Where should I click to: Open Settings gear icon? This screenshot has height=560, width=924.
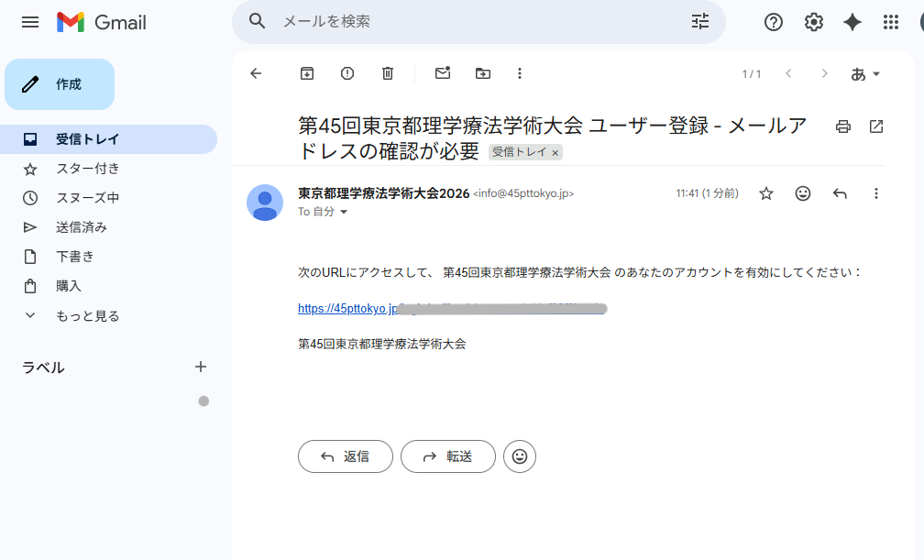[x=814, y=22]
